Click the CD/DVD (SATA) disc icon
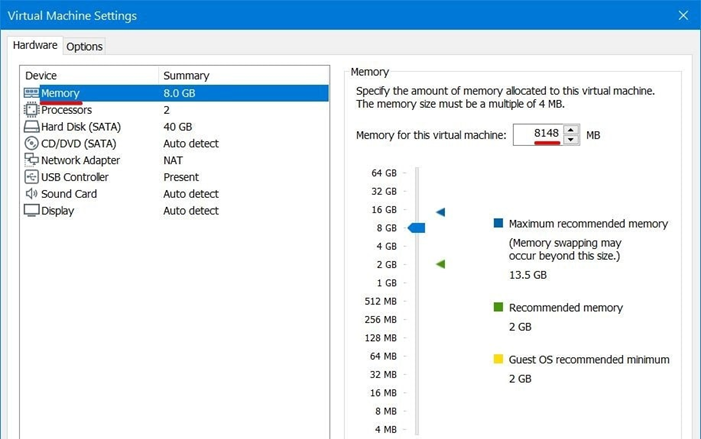 point(31,144)
